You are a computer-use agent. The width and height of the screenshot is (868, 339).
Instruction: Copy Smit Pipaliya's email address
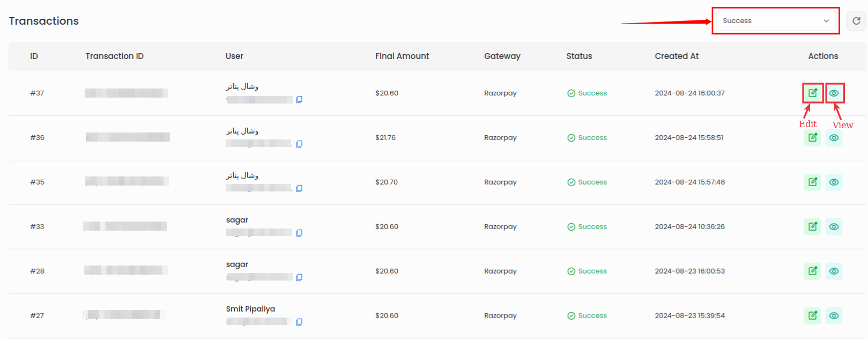click(x=299, y=322)
